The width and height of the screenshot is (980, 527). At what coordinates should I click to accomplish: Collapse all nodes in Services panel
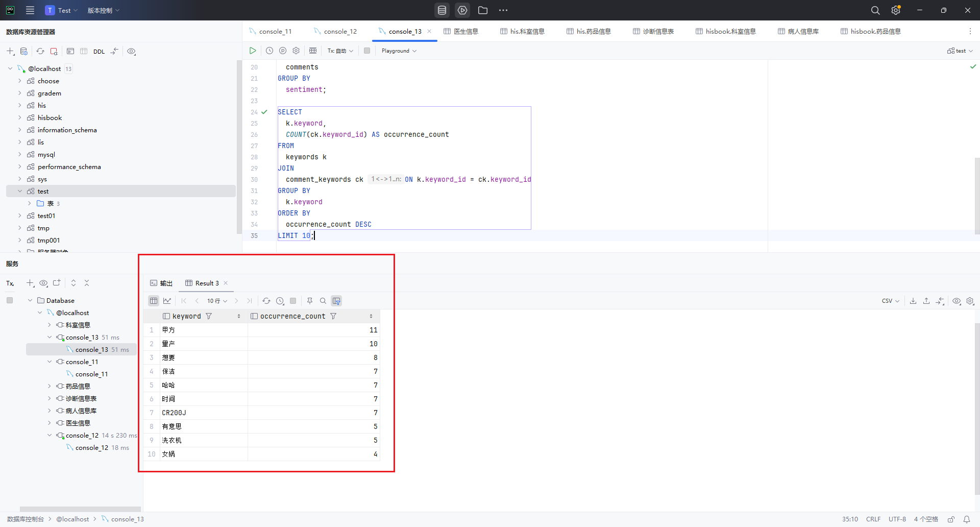click(87, 283)
